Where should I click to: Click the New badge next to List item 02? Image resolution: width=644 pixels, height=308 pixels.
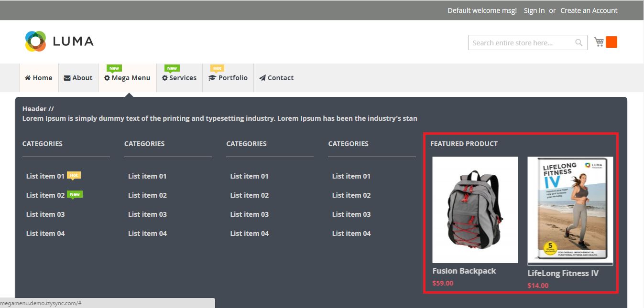(75, 194)
